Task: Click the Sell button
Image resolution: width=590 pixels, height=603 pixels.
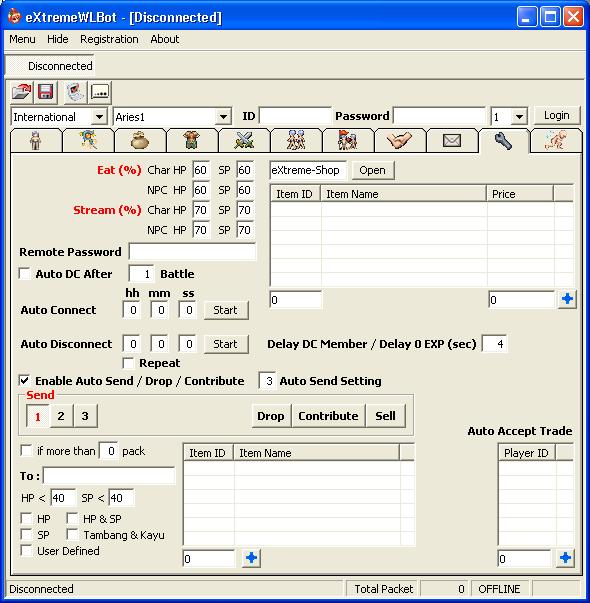Action: point(385,416)
